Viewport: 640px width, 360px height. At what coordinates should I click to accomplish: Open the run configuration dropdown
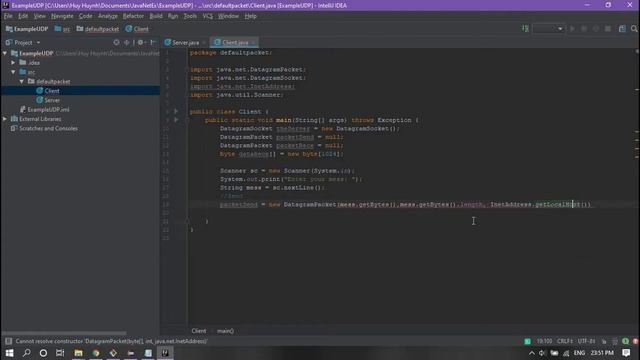tap(548, 29)
